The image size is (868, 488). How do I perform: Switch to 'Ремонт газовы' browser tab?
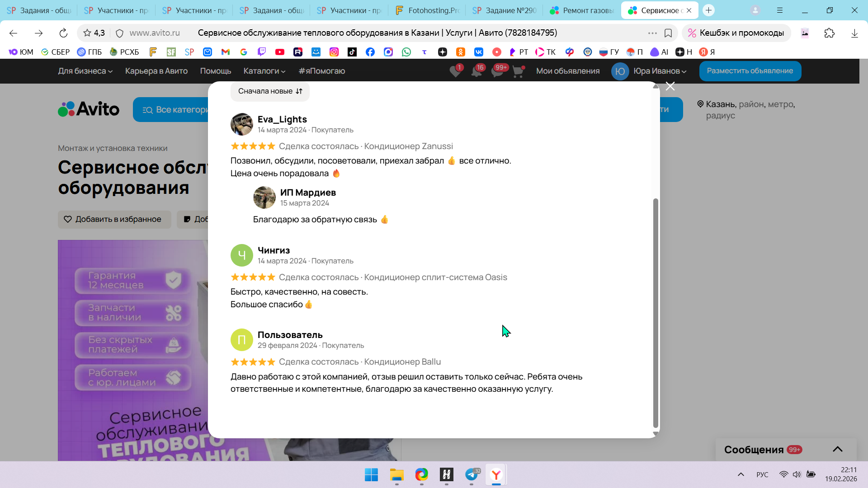582,10
